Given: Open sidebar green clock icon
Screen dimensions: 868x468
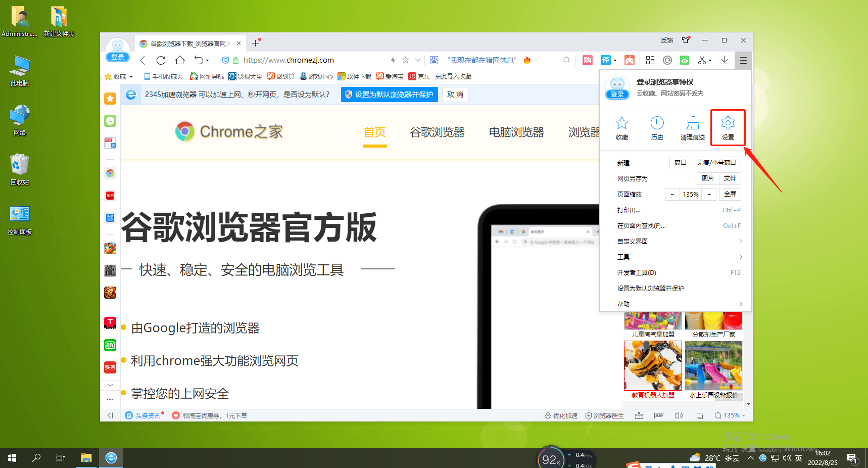Looking at the screenshot, I should (110, 121).
